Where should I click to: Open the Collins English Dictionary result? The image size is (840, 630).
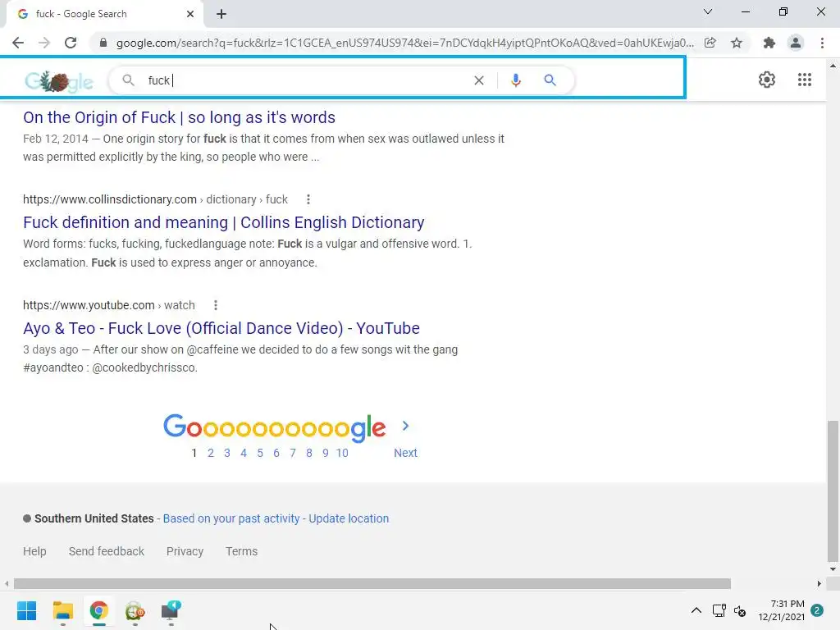[x=223, y=222]
